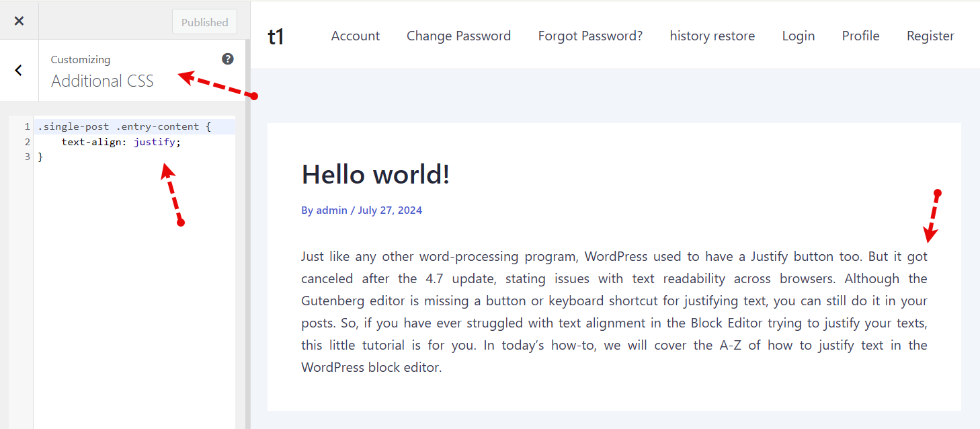
Task: Open the help question mark icon
Action: pyautogui.click(x=228, y=59)
